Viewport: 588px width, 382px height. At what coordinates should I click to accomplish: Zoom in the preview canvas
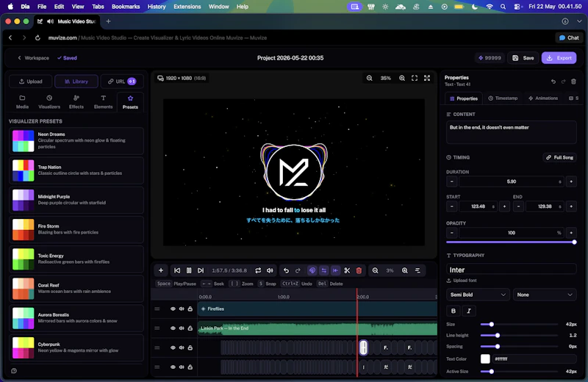pos(402,78)
